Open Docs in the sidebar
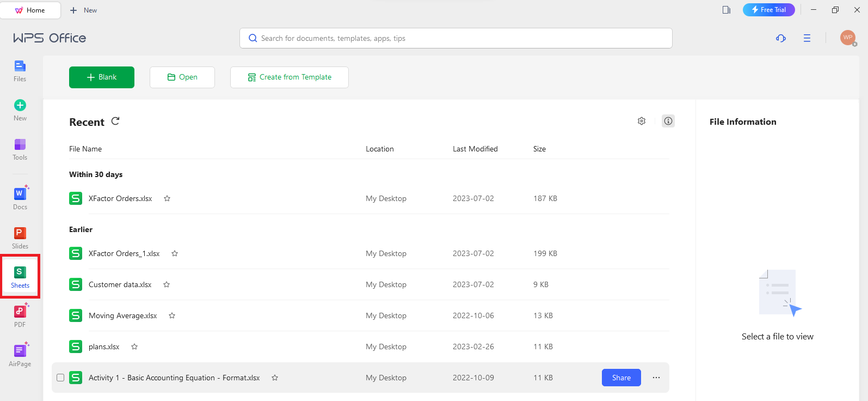Screen dimensions: 868x401 click(20, 199)
